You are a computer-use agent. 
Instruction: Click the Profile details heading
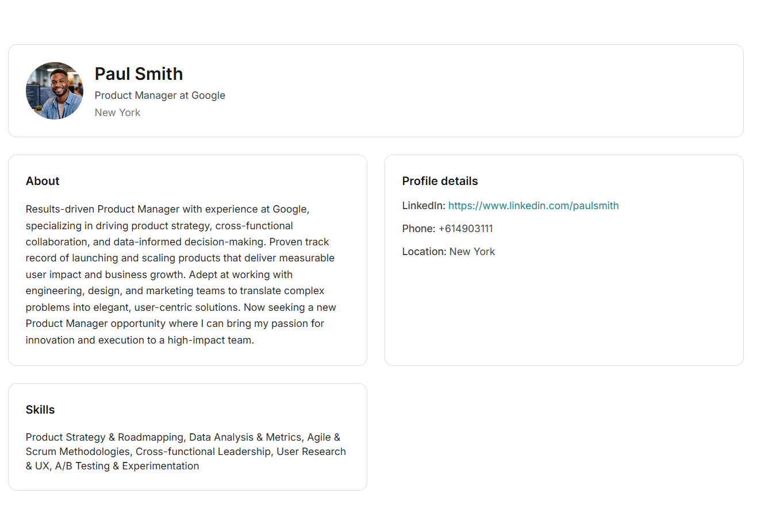pos(440,180)
